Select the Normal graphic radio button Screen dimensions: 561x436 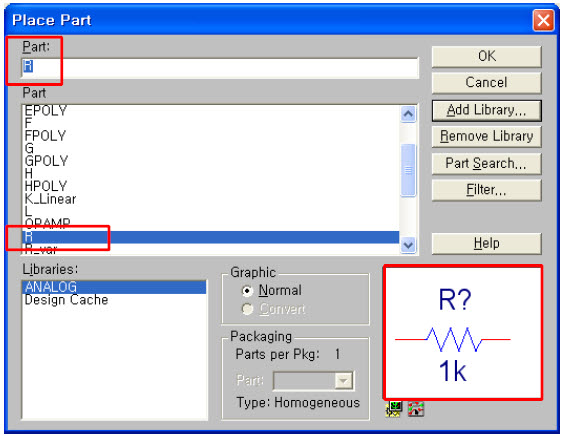[x=247, y=291]
